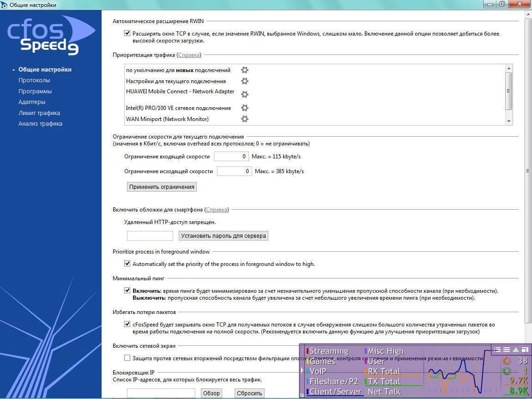The image size is (532, 399).
Task: Click the bulleted list icon in status window
Action: click(497, 350)
